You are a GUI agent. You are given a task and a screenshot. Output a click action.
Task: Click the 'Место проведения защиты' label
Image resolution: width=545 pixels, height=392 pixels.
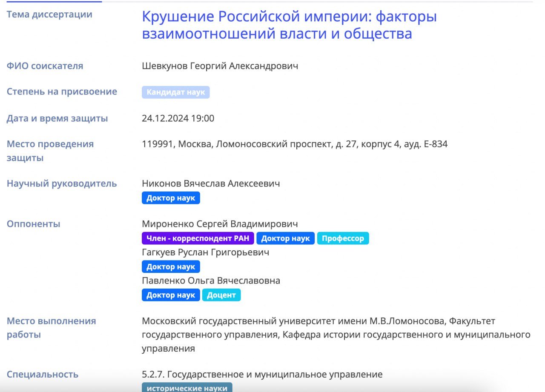click(x=50, y=151)
